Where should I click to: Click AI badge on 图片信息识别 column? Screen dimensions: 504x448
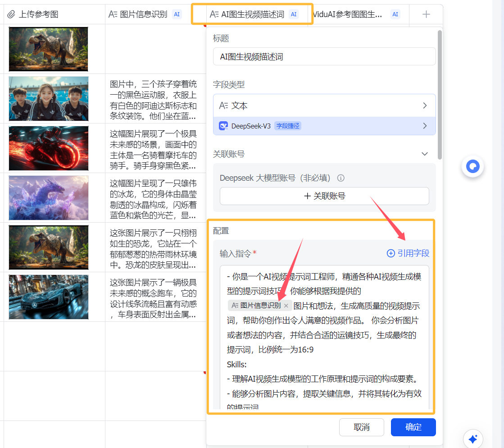(177, 14)
